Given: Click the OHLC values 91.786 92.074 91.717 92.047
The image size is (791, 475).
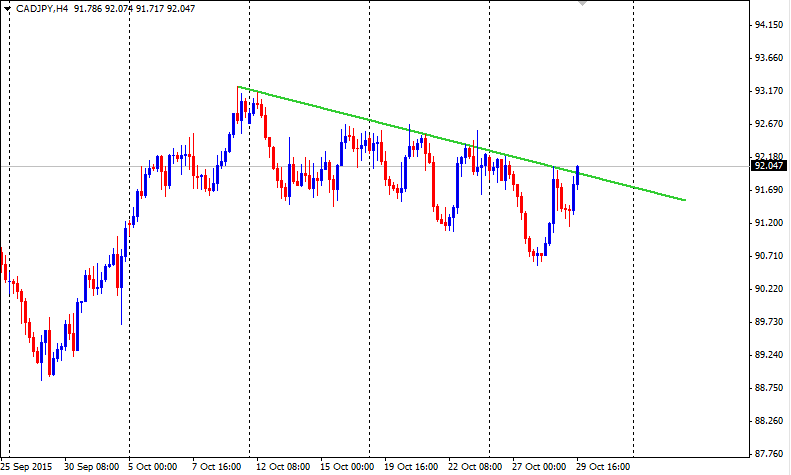Looking at the screenshot, I should click(134, 9).
